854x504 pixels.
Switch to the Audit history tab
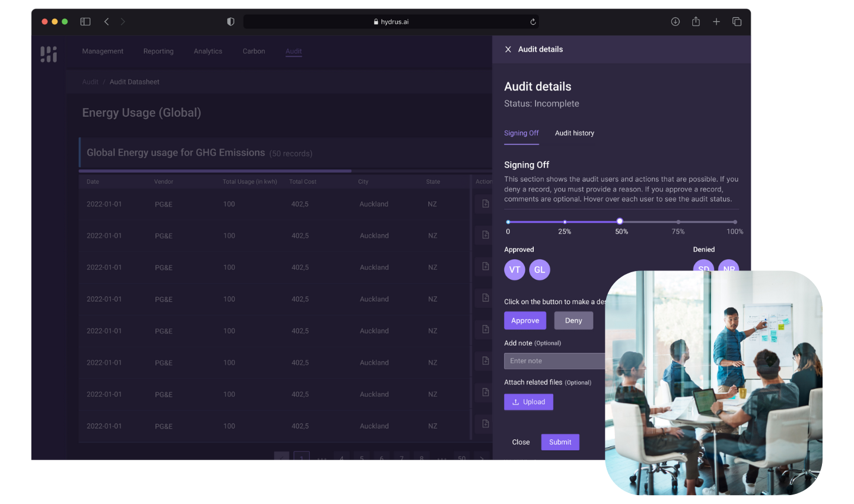[574, 133]
